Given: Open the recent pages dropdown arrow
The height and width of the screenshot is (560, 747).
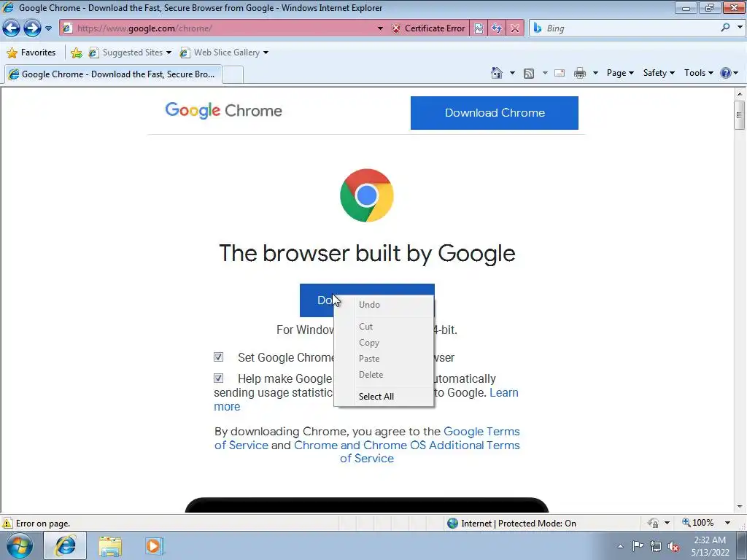Looking at the screenshot, I should pos(48,28).
